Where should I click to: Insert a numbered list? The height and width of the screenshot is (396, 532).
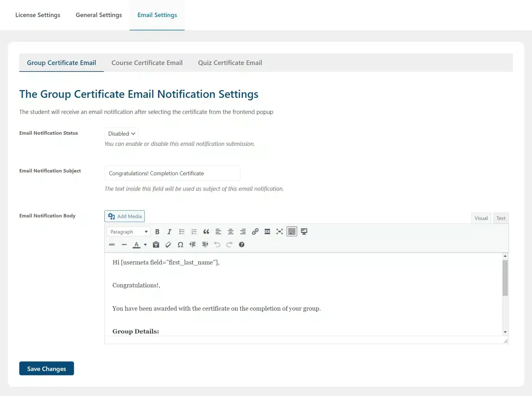pos(194,232)
